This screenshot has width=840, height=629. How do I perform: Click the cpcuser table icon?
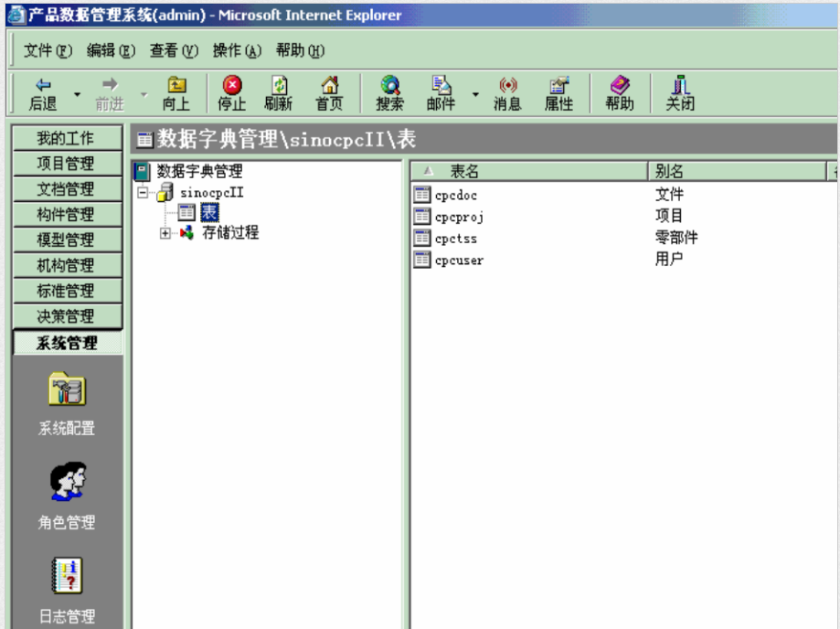coord(422,260)
